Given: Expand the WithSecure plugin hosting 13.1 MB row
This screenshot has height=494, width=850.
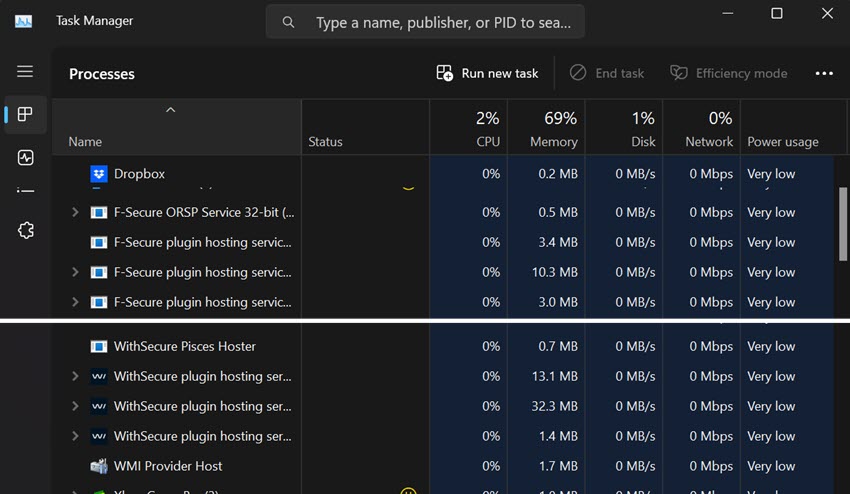Looking at the screenshot, I should coord(75,376).
